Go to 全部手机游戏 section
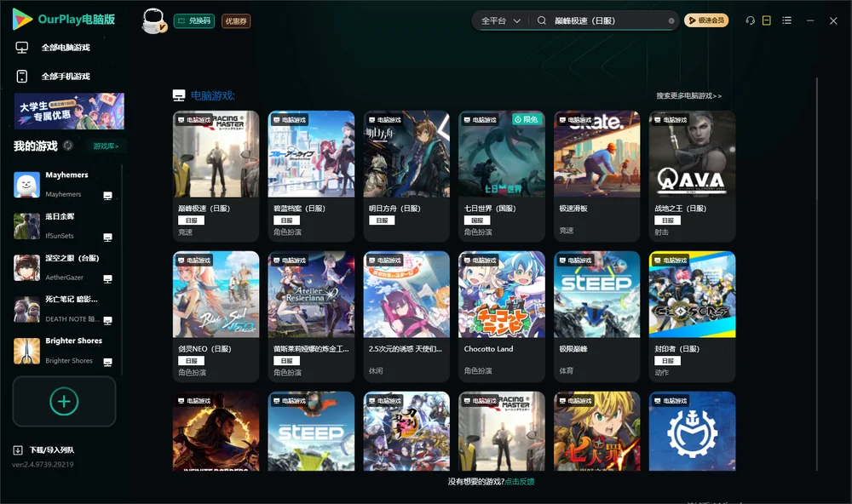Image resolution: width=852 pixels, height=504 pixels. [x=66, y=77]
